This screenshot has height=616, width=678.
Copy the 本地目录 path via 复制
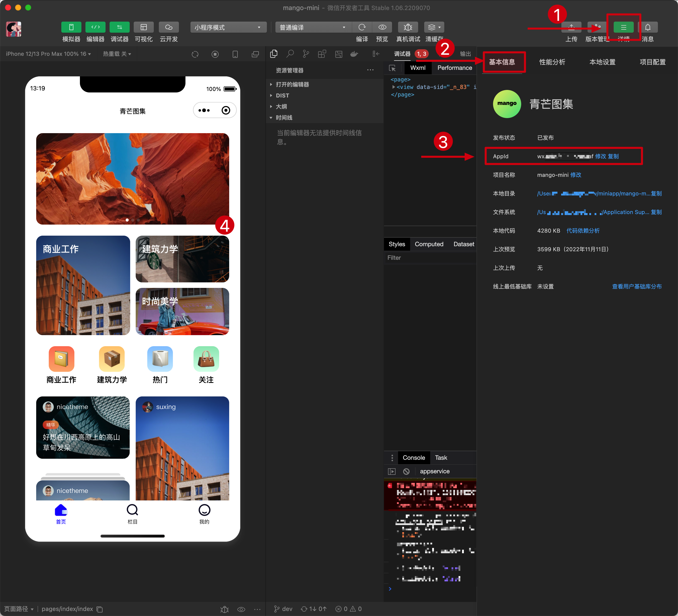656,193
